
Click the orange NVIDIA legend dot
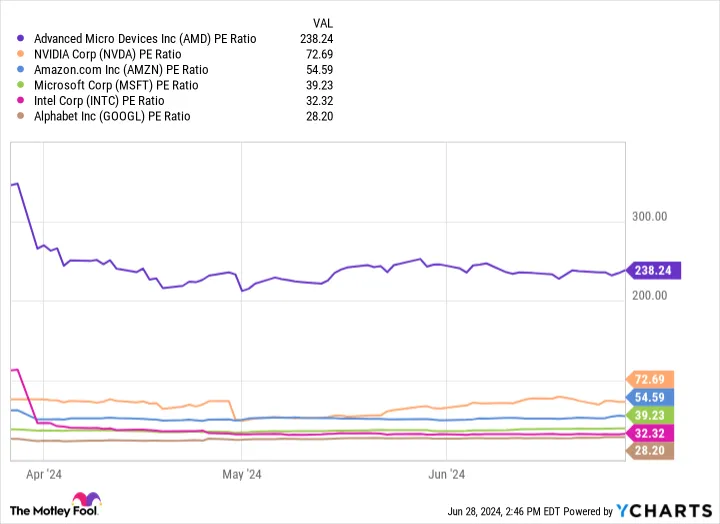[x=22, y=54]
